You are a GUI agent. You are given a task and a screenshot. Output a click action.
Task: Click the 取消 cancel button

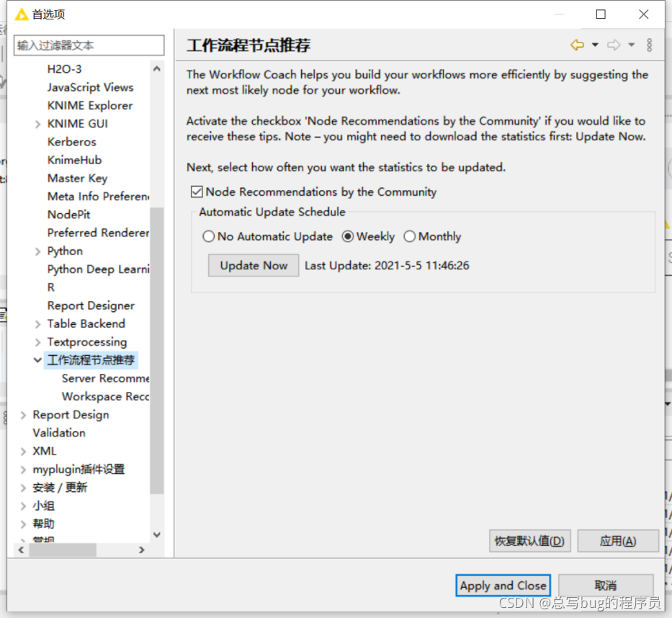click(606, 586)
